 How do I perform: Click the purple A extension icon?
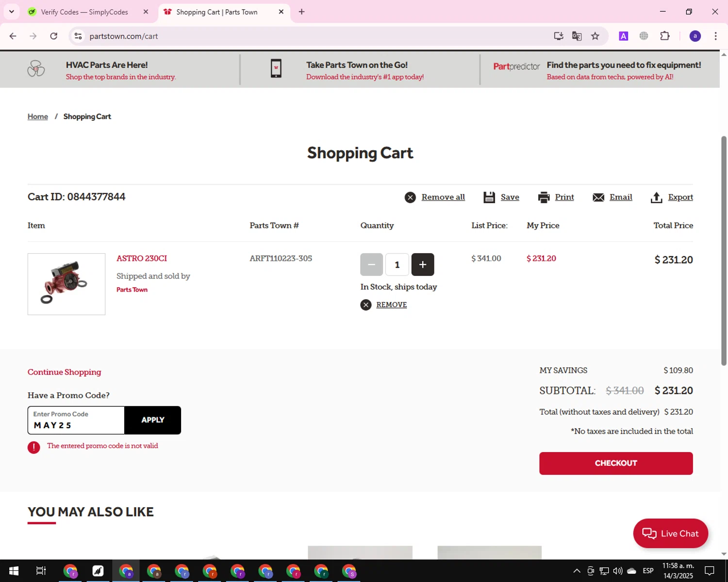click(x=624, y=36)
